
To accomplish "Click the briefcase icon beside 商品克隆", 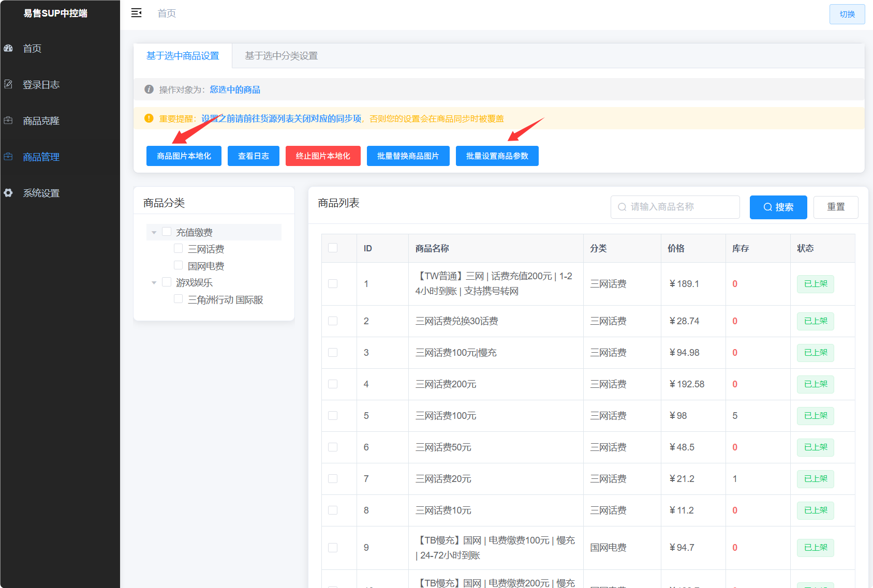I will click(8, 120).
